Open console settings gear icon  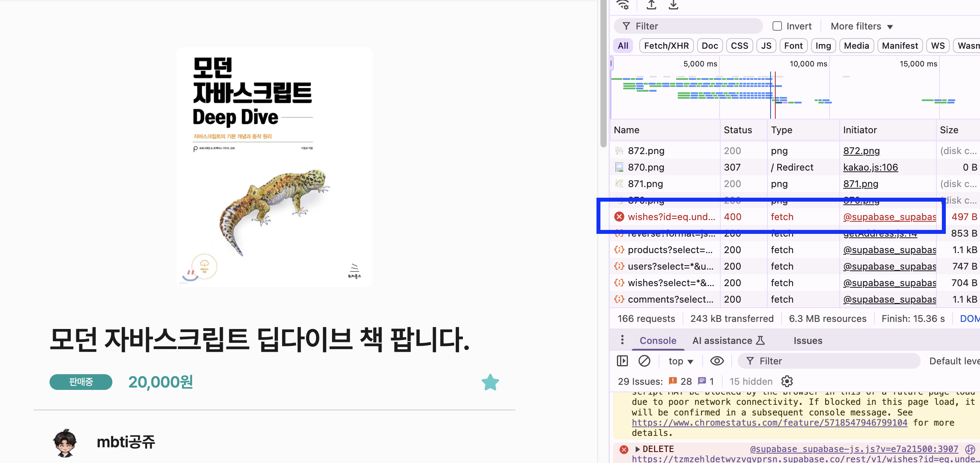click(x=787, y=381)
